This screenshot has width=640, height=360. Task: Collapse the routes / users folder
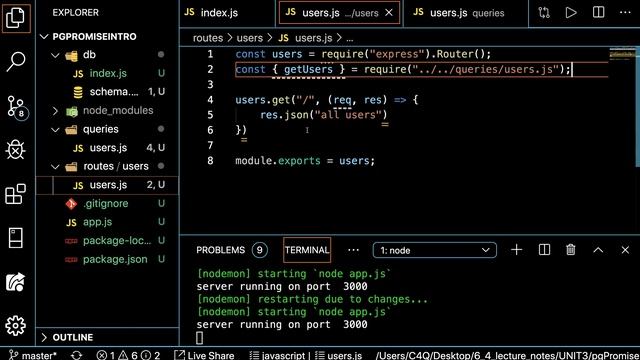[108, 167]
